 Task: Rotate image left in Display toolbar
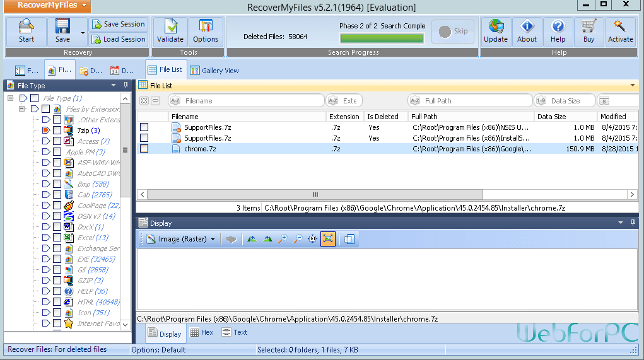252,239
